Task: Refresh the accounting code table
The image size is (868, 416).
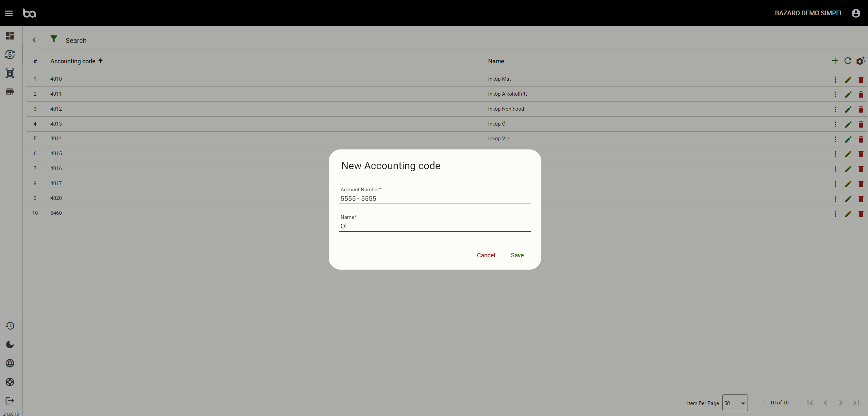Action: point(848,61)
